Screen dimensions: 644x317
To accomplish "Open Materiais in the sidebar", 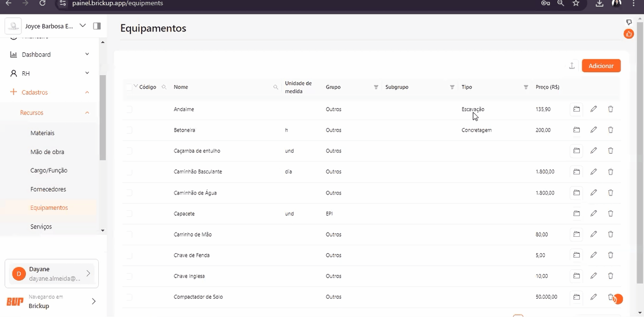I will [42, 133].
